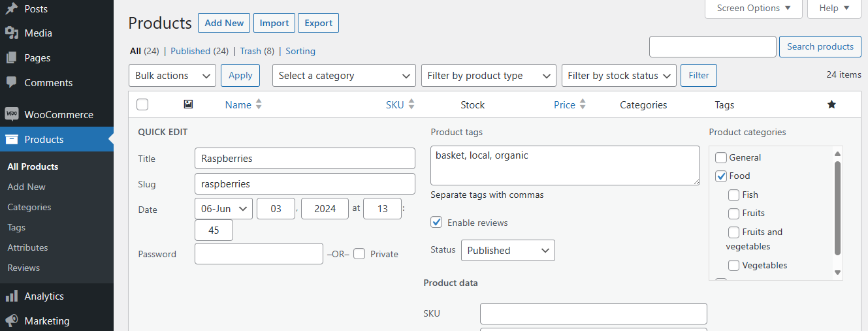The width and height of the screenshot is (868, 331).
Task: Click the Analytics bar chart icon
Action: (11, 296)
